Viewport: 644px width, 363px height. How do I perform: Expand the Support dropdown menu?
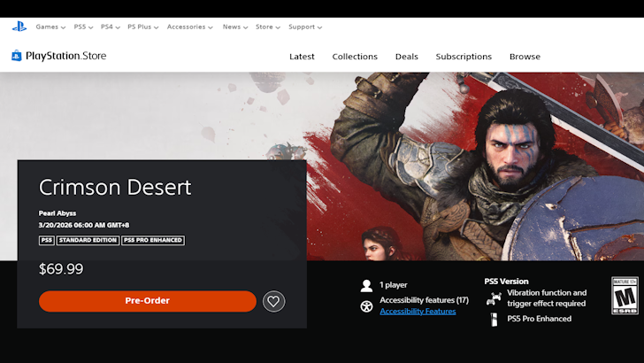305,27
